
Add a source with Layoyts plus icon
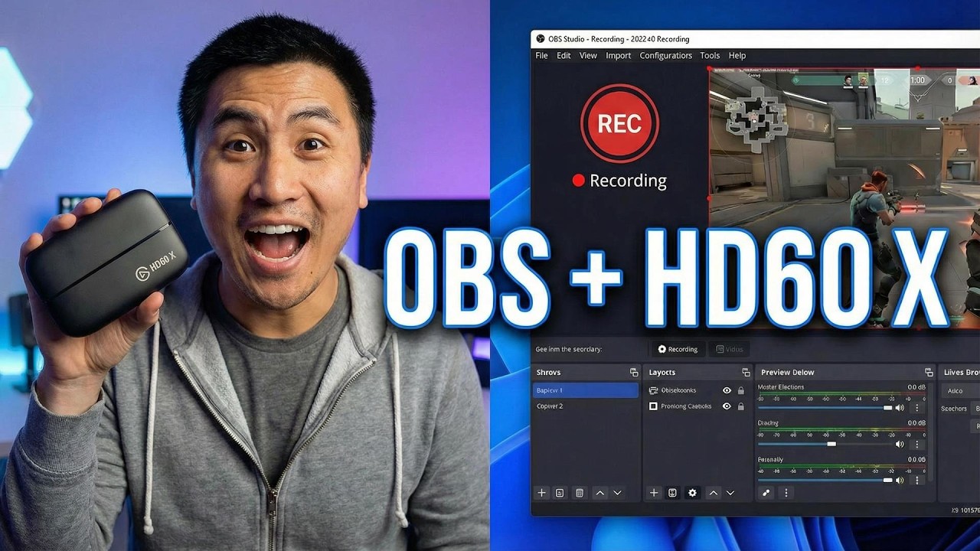coord(654,493)
